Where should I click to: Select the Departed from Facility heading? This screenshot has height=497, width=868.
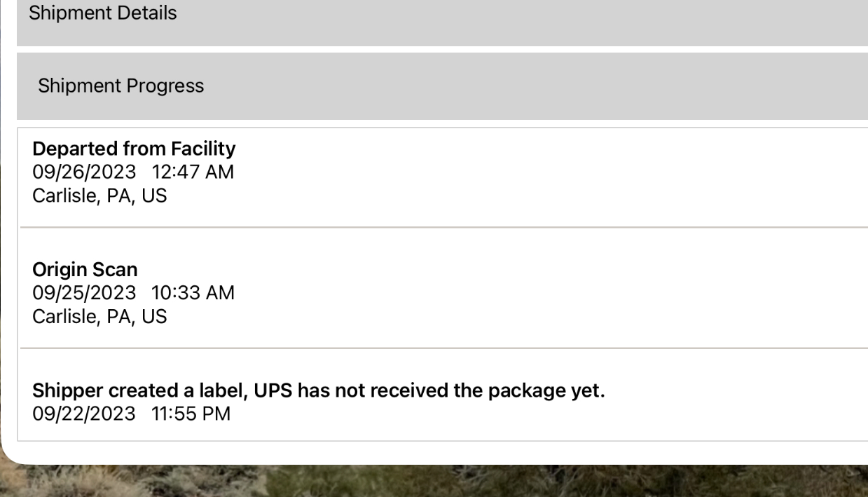point(134,149)
